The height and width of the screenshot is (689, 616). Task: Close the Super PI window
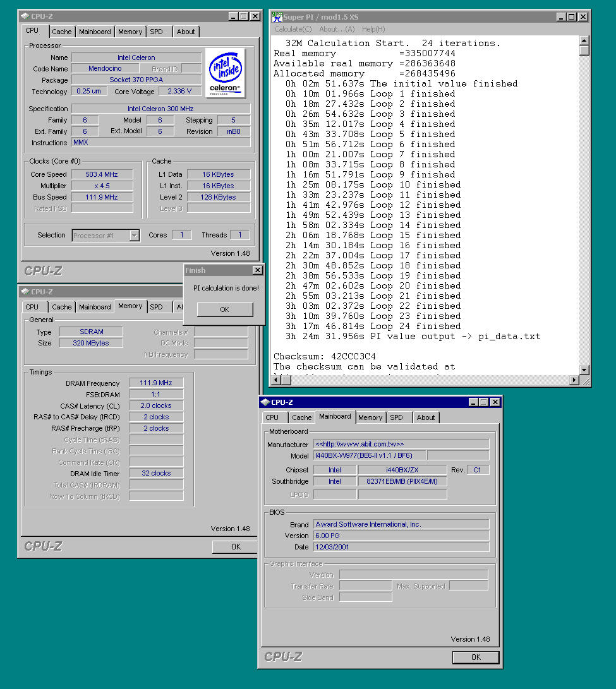[583, 16]
